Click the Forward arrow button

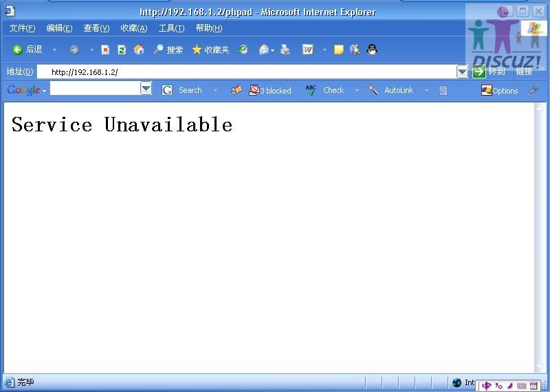tap(74, 50)
